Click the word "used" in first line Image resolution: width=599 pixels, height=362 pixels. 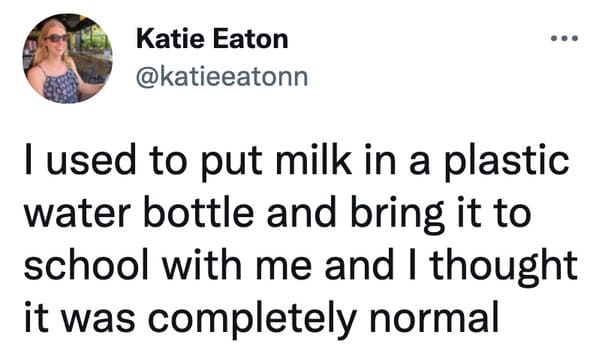point(91,159)
